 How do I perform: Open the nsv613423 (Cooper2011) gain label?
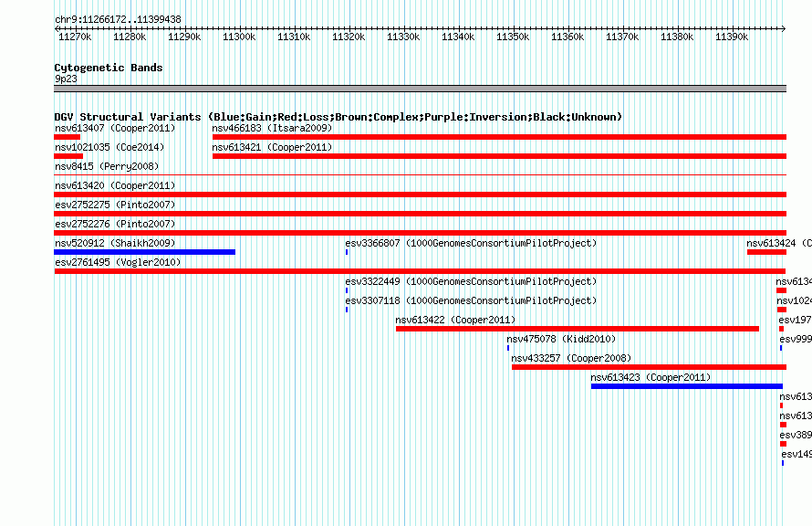[651, 377]
